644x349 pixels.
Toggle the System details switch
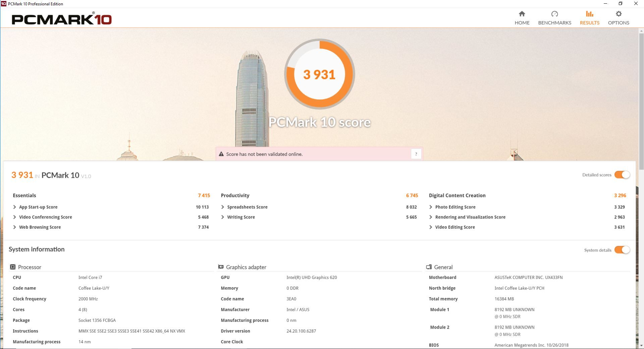point(622,250)
